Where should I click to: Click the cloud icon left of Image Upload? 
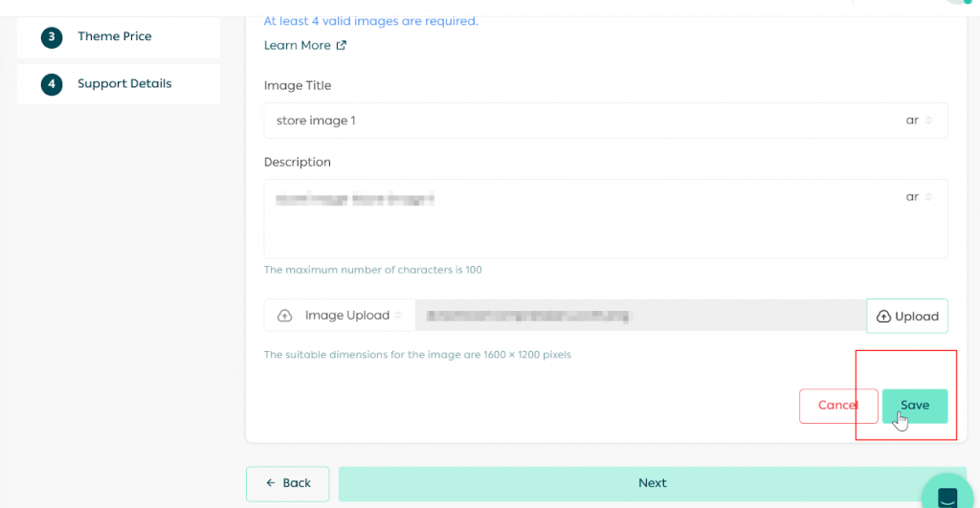tap(284, 316)
